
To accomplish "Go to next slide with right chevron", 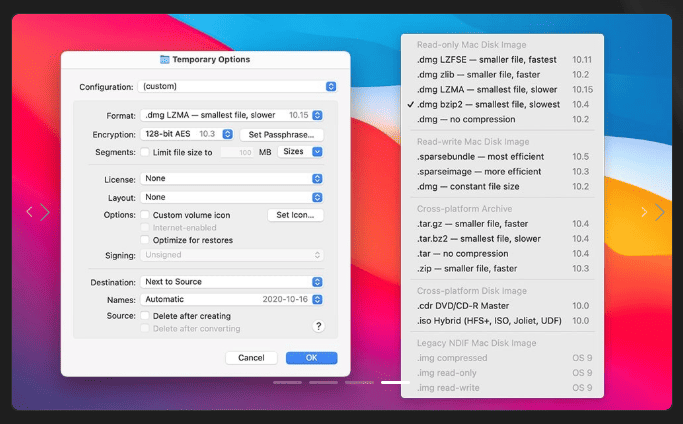I will (659, 212).
